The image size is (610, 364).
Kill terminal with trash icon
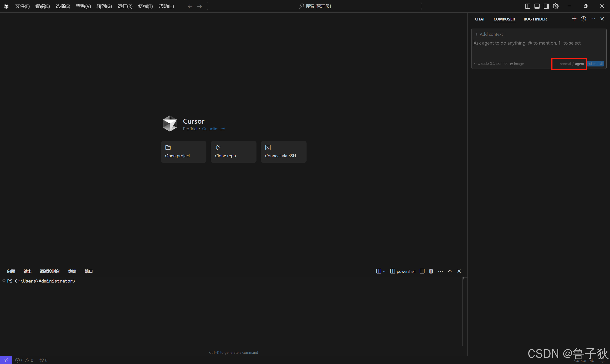coord(431,271)
